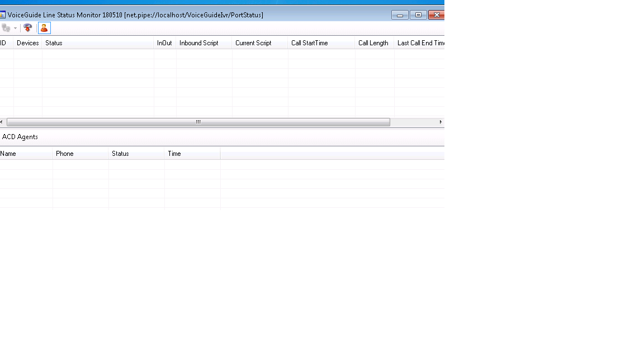This screenshot has height=362, width=644.
Task: Maximize the Line Status Monitor window
Action: tap(418, 15)
